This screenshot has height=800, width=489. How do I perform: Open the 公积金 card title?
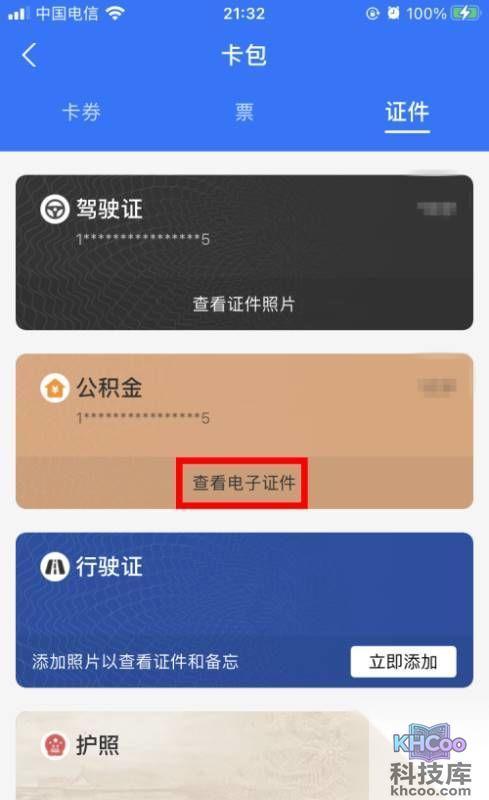[x=109, y=388]
